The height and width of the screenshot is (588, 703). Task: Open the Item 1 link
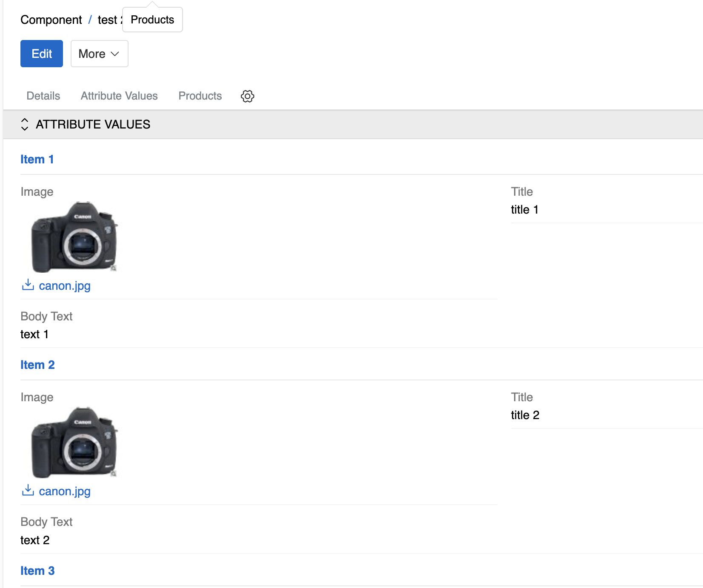(37, 160)
